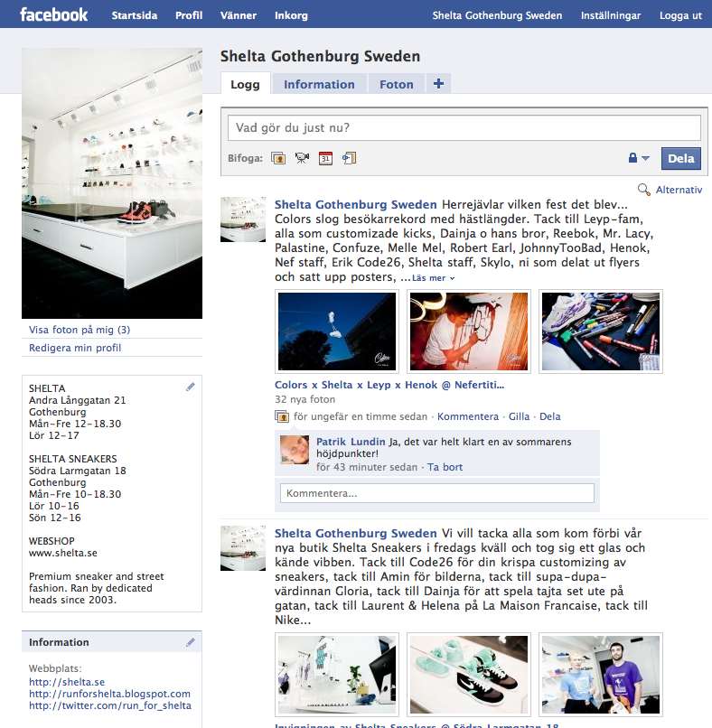
Task: Open the runforshelta.blogspot.com link
Action: (x=109, y=694)
